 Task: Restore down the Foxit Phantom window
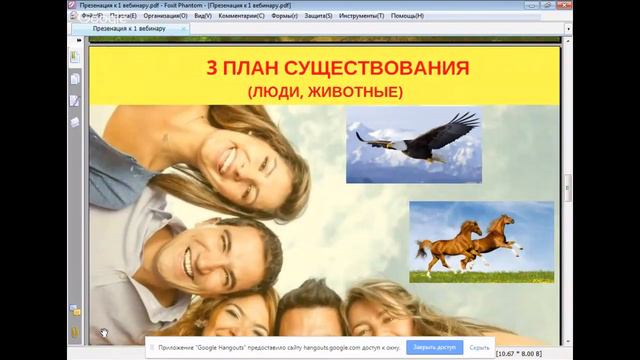548,5
